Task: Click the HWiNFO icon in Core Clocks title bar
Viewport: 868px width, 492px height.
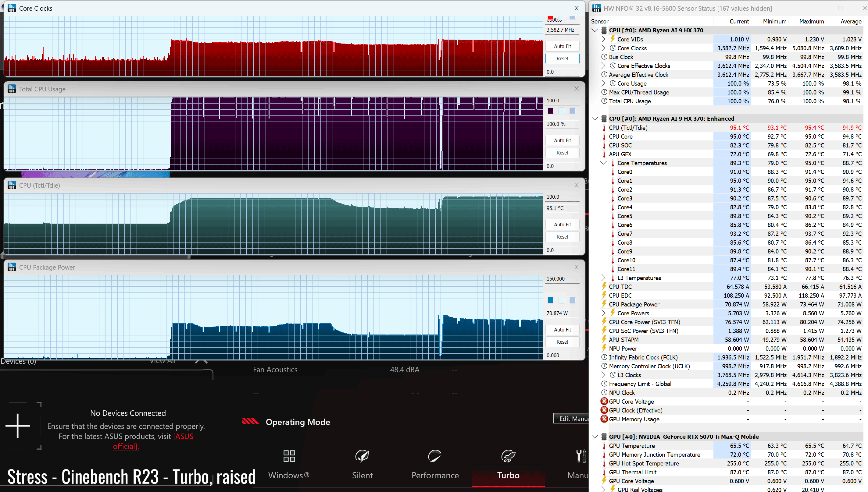Action: coord(12,8)
